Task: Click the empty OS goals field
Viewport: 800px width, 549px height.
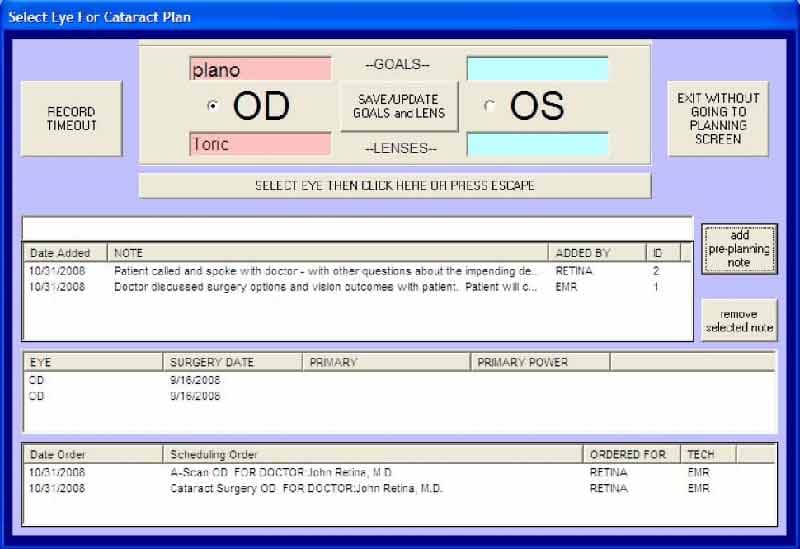Action: 537,70
